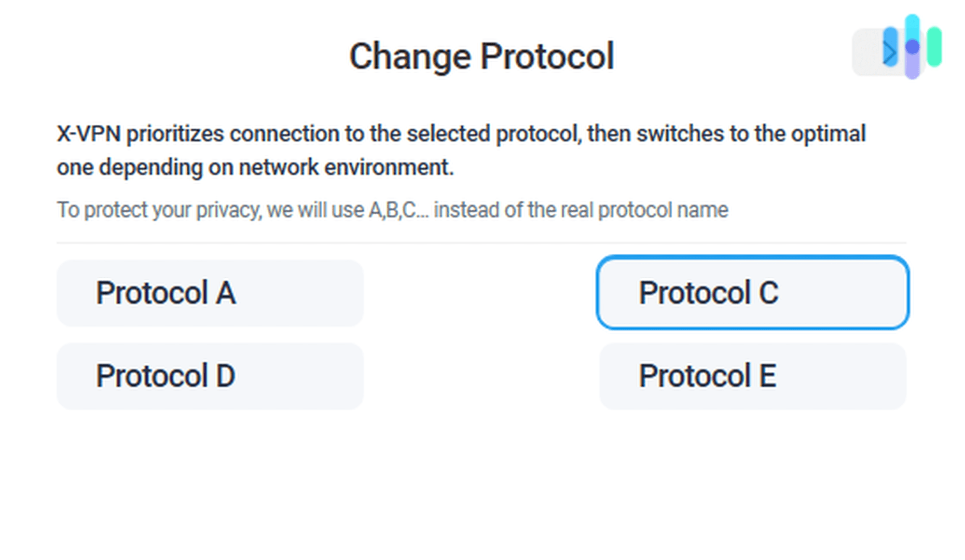965x560 pixels.
Task: Choose Protocol E as preferred protocol
Action: click(x=753, y=376)
